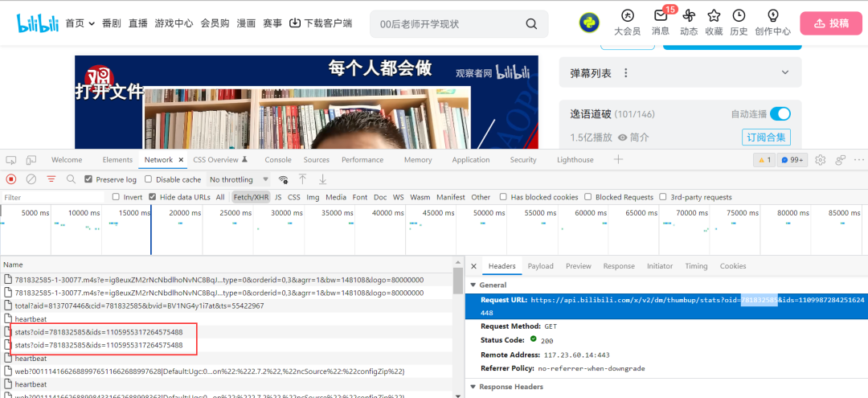Click the warning count badge
This screenshot has width=868, height=398.
tap(764, 160)
